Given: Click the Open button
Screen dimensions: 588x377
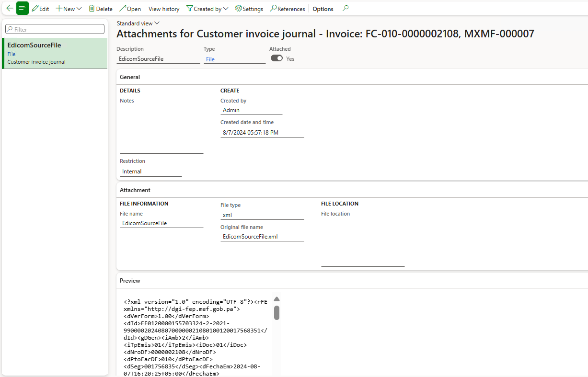Looking at the screenshot, I should [x=129, y=8].
